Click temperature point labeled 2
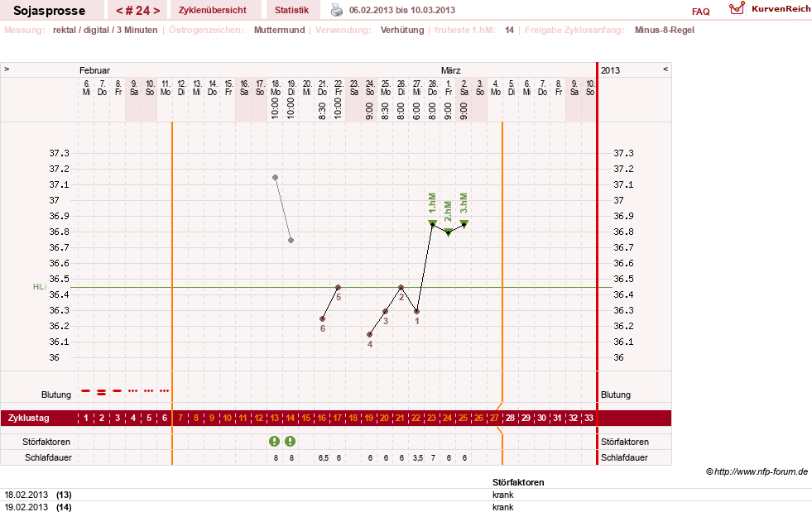Viewport: 812px width, 531px height. coord(401,287)
